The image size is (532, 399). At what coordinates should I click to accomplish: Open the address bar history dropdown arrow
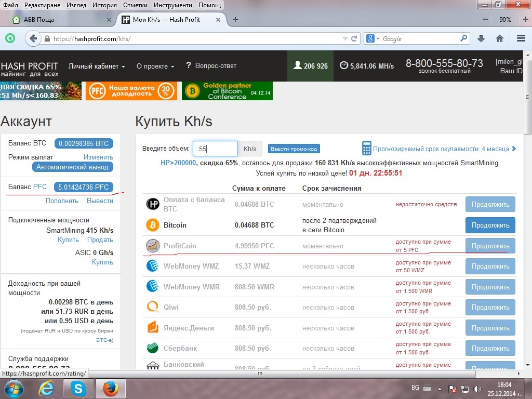[345, 38]
